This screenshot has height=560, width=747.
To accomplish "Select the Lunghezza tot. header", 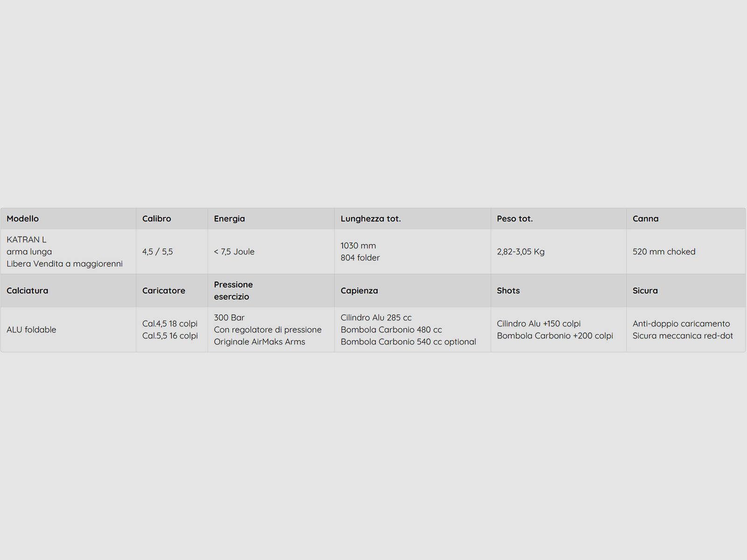I will coord(412,218).
